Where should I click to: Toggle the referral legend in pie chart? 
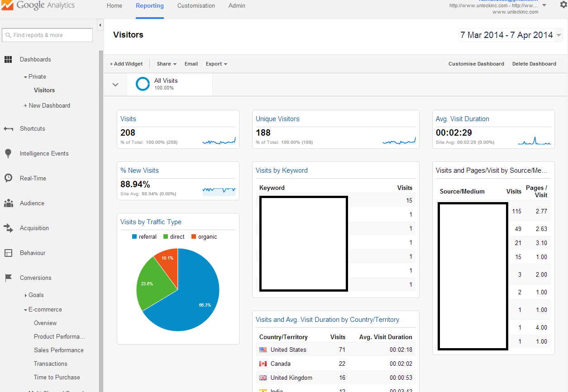pos(144,236)
